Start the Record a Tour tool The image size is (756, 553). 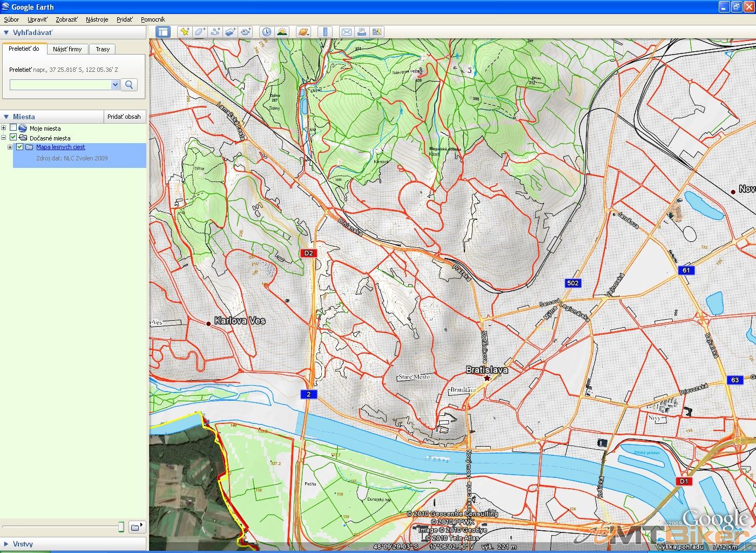tap(246, 32)
